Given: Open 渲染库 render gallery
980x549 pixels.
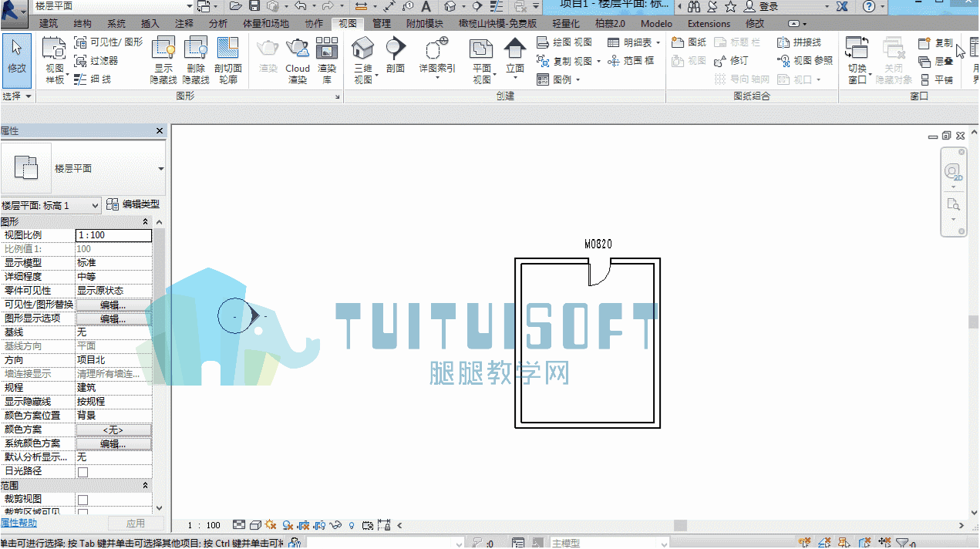Looking at the screenshot, I should [x=327, y=60].
